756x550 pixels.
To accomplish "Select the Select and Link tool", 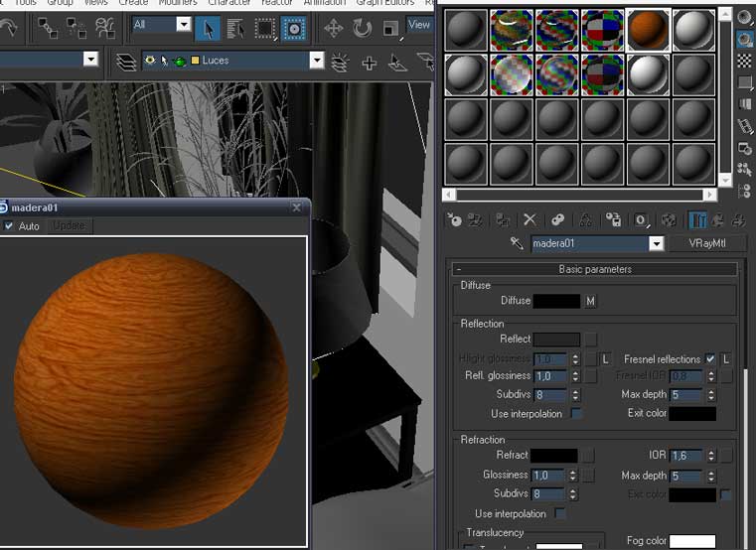I will click(48, 28).
